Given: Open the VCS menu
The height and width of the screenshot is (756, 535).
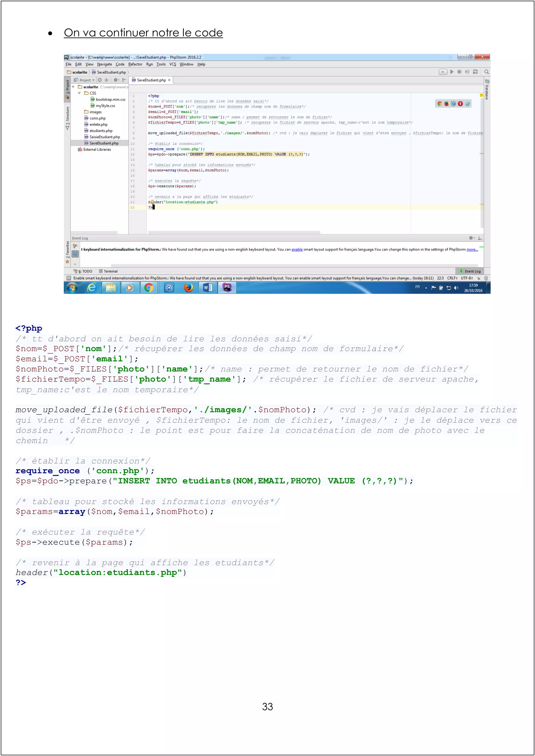Looking at the screenshot, I should (173, 64).
